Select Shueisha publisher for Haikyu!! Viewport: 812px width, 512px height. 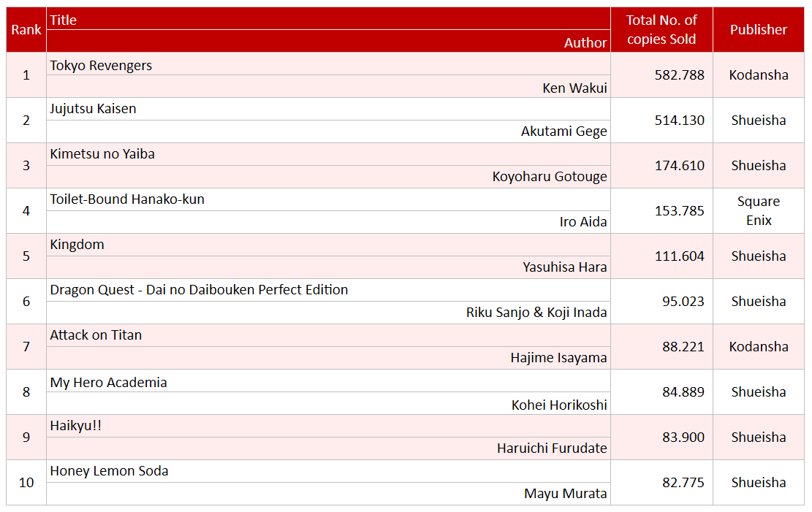click(759, 438)
